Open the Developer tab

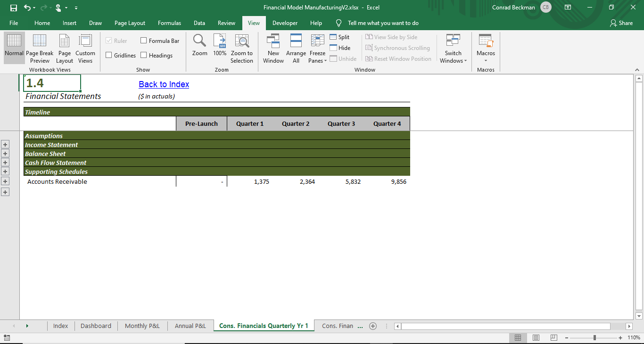click(x=285, y=23)
